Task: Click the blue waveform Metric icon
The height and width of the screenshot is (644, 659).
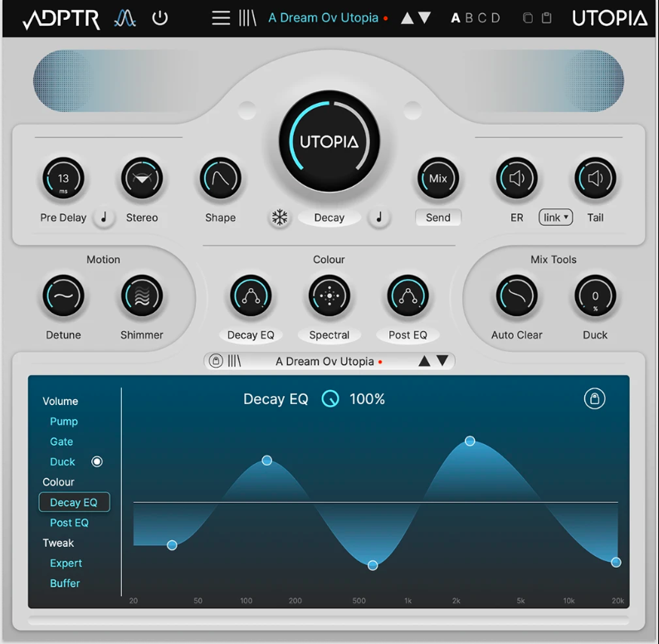Action: (x=124, y=18)
